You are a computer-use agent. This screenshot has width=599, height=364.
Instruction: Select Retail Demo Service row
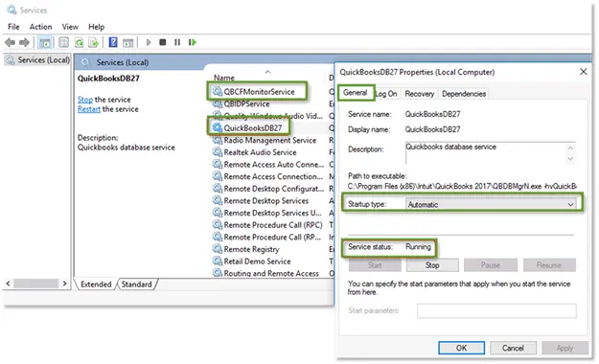(x=257, y=262)
